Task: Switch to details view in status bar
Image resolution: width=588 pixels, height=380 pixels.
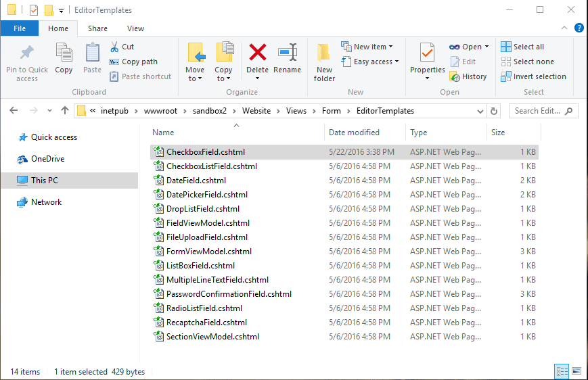Action: [562, 371]
